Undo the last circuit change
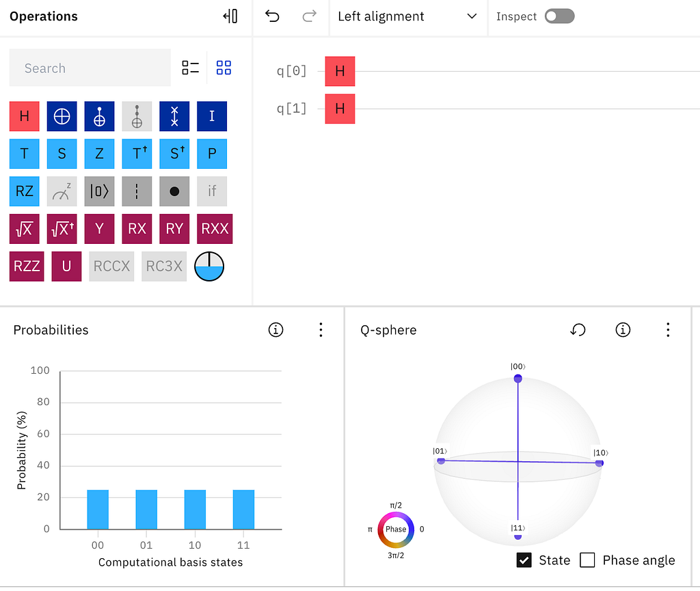Screen dimensions: 700x591 tap(272, 16)
